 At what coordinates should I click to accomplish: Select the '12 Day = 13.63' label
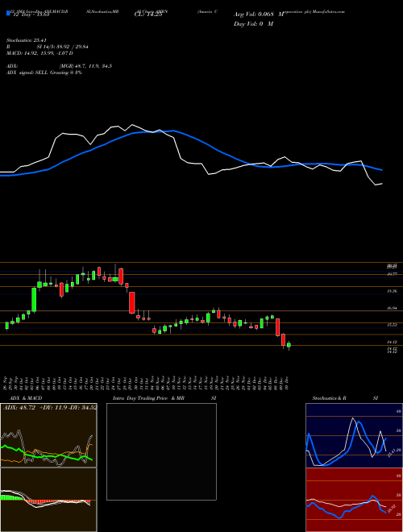(31, 15)
